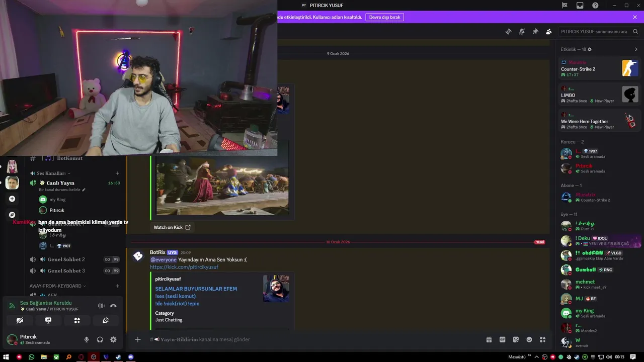Open the kick.com/pitircikyusuf link
Viewport: 644px width, 362px height.
(184, 267)
